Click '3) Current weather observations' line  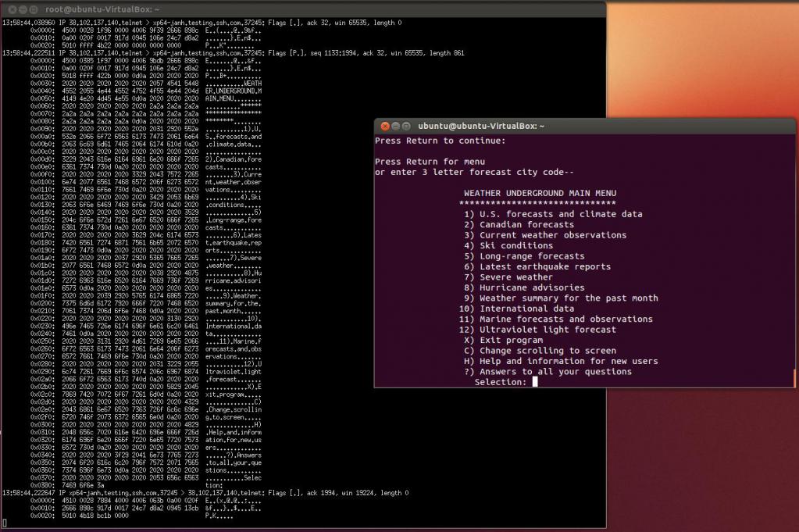[x=545, y=235]
